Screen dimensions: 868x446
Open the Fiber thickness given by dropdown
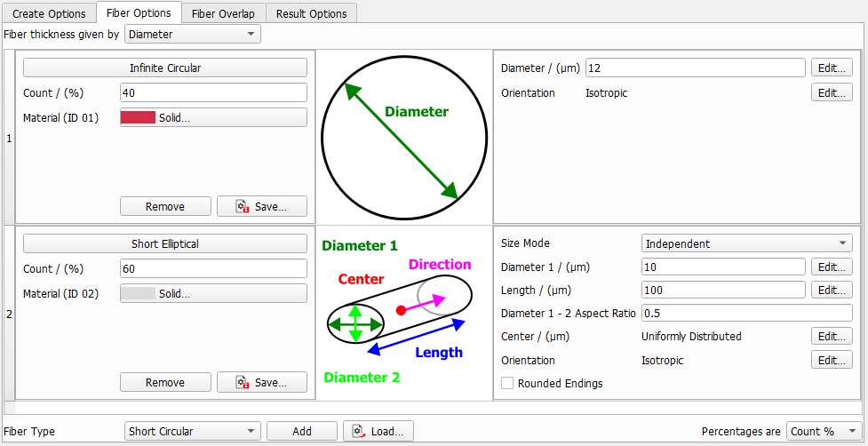(x=193, y=35)
